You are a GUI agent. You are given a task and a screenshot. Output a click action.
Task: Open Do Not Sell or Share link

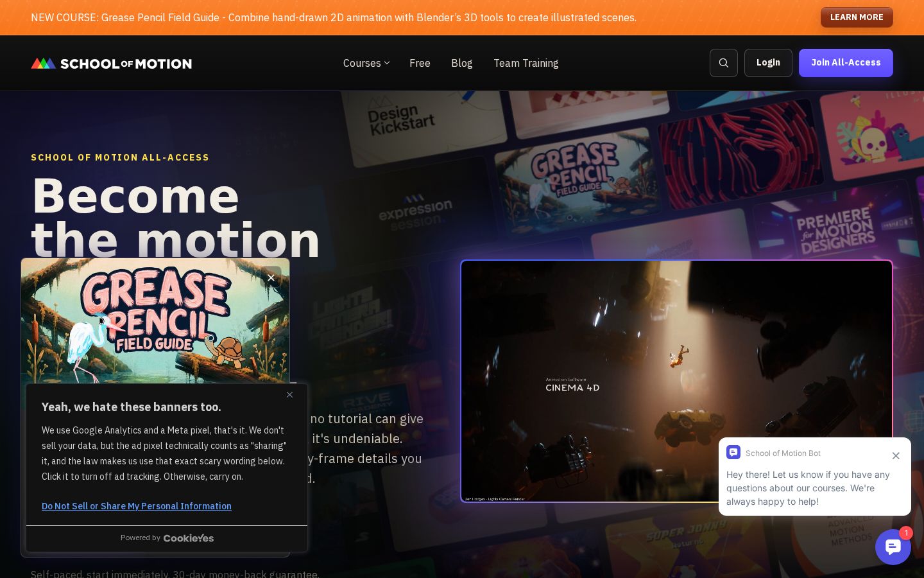[137, 506]
